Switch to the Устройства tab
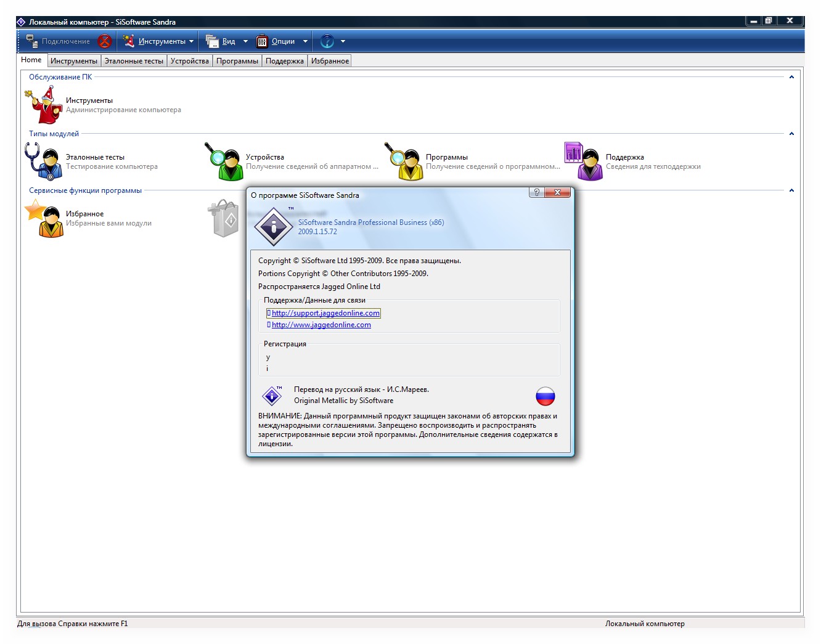Image resolution: width=821 pixels, height=644 pixels. (x=190, y=61)
